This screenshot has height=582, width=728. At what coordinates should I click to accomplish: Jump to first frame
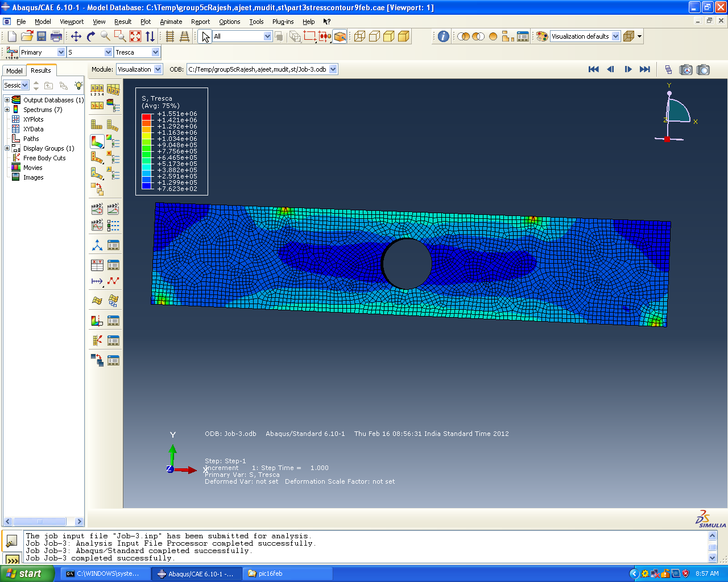pyautogui.click(x=593, y=69)
